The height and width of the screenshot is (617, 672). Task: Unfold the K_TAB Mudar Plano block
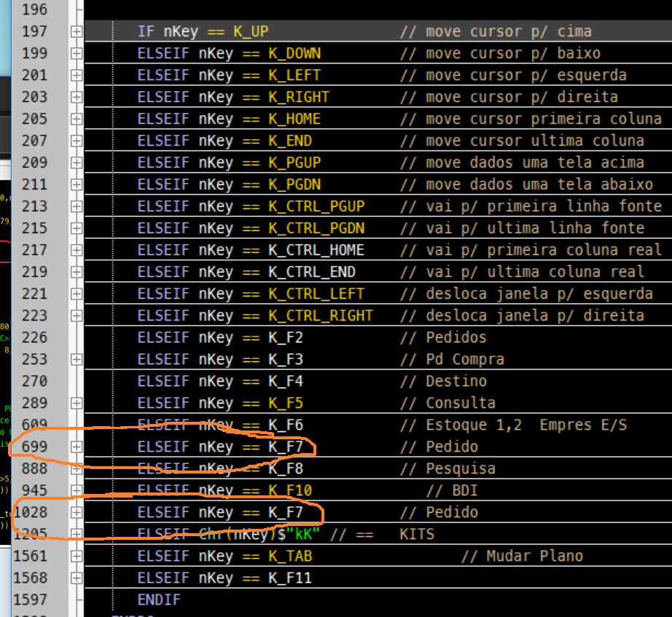point(76,556)
